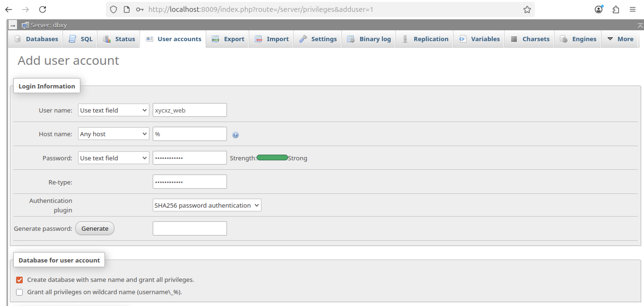Click the host name help icon
644x306 pixels.
click(235, 135)
